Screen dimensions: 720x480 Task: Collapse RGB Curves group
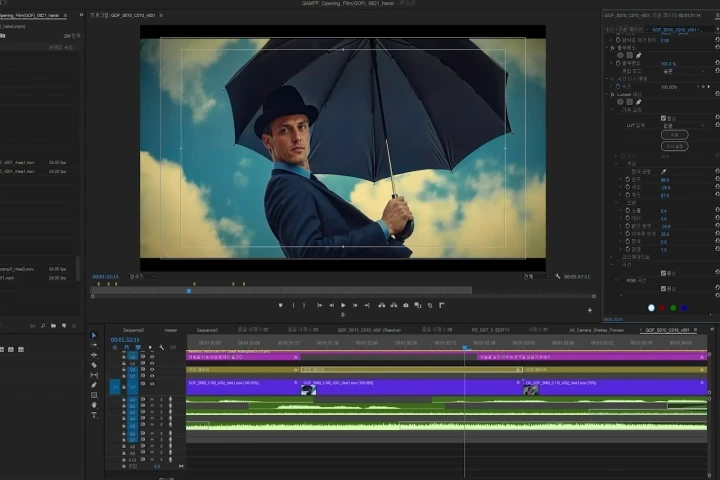(616, 281)
